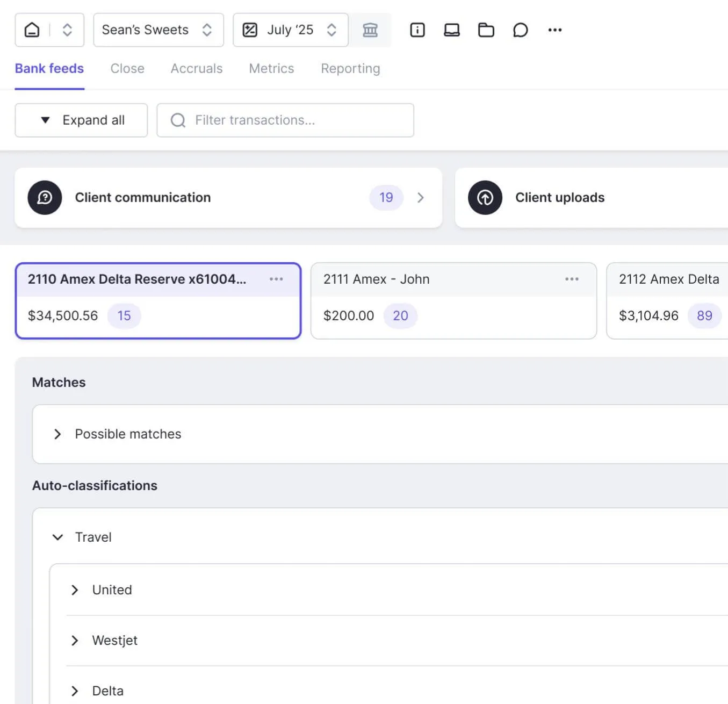Viewport: 728px width, 704px height.
Task: Click the Client communication chat icon
Action: [x=45, y=197]
